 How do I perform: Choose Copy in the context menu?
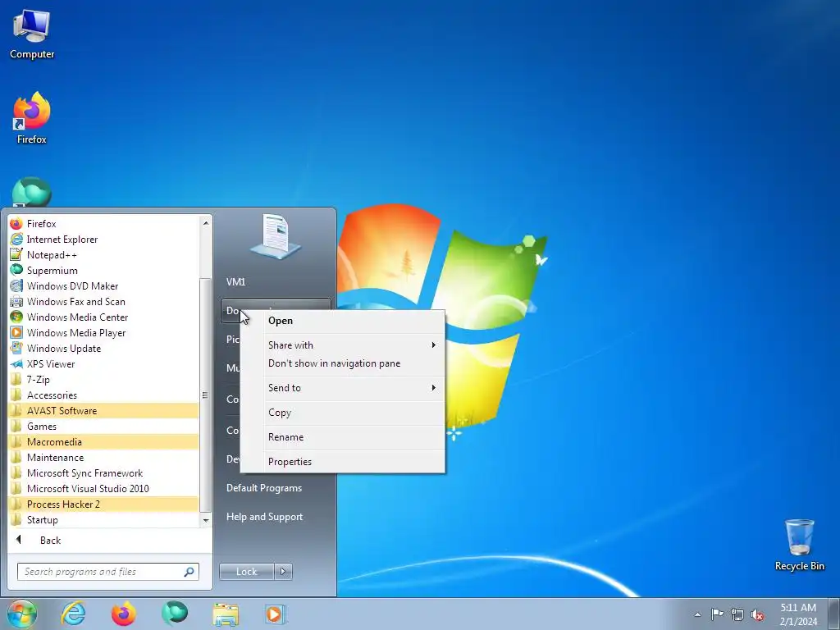[x=342, y=413]
